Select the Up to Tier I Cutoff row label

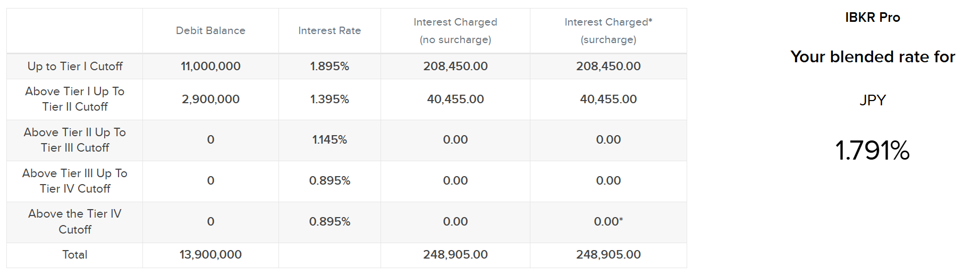[x=75, y=67]
